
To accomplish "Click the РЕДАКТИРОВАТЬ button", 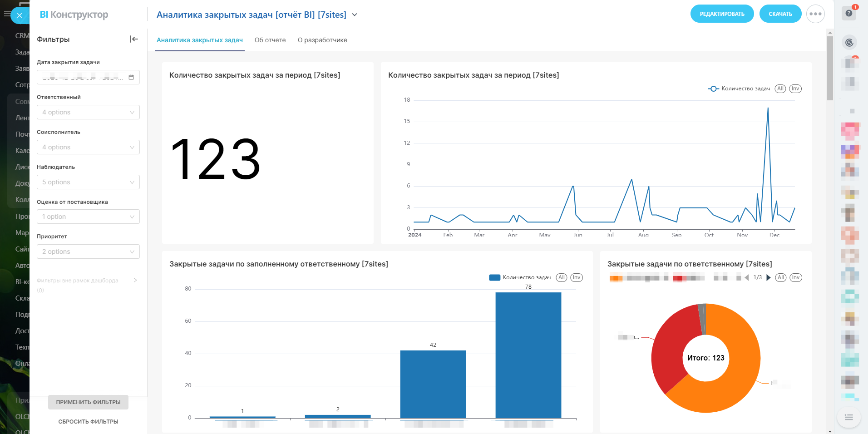I will pyautogui.click(x=722, y=14).
